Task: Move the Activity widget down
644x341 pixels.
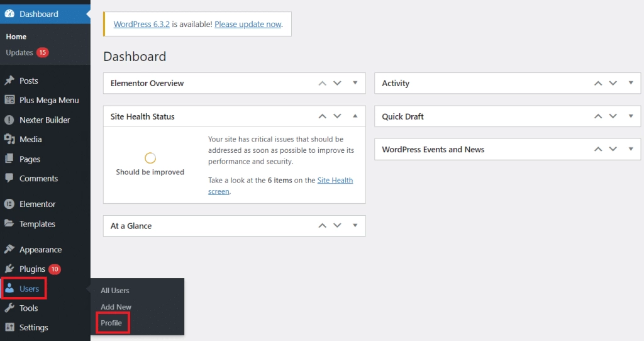Action: 613,83
